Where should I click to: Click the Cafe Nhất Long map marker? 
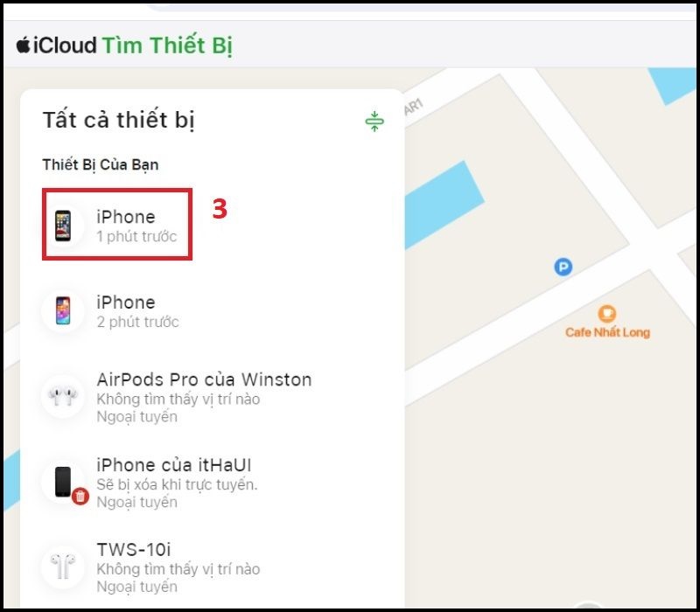pyautogui.click(x=606, y=313)
